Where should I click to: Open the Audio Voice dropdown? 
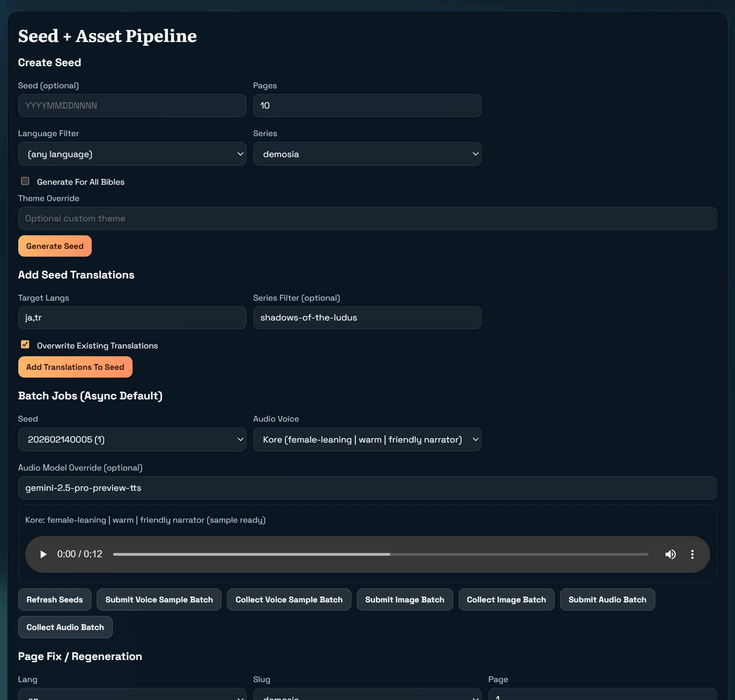367,439
